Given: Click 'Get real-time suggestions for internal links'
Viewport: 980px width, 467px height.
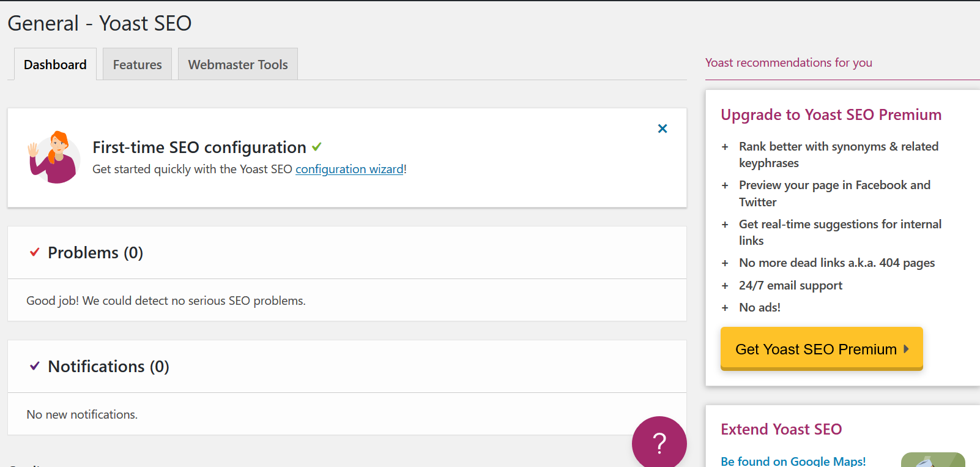Looking at the screenshot, I should tap(840, 232).
